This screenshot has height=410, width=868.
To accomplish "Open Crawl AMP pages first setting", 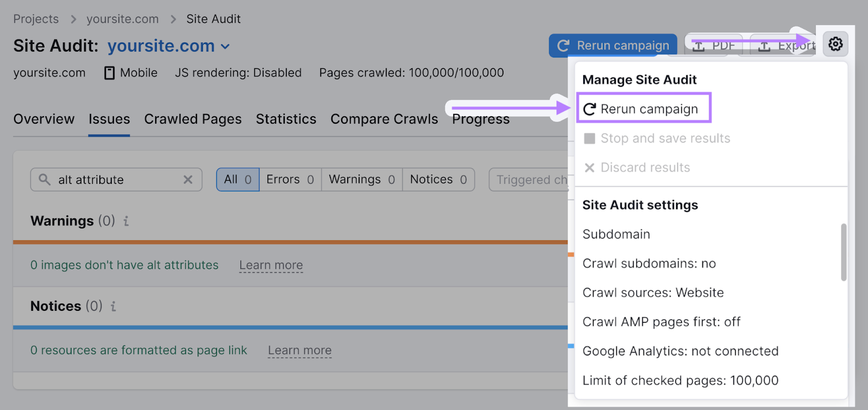I will [x=661, y=322].
